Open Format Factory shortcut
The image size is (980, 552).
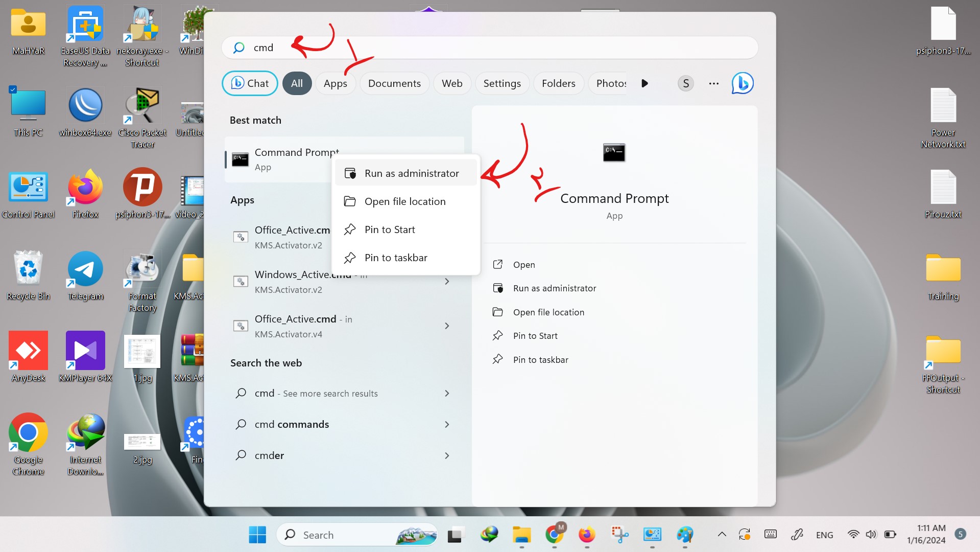[142, 281]
